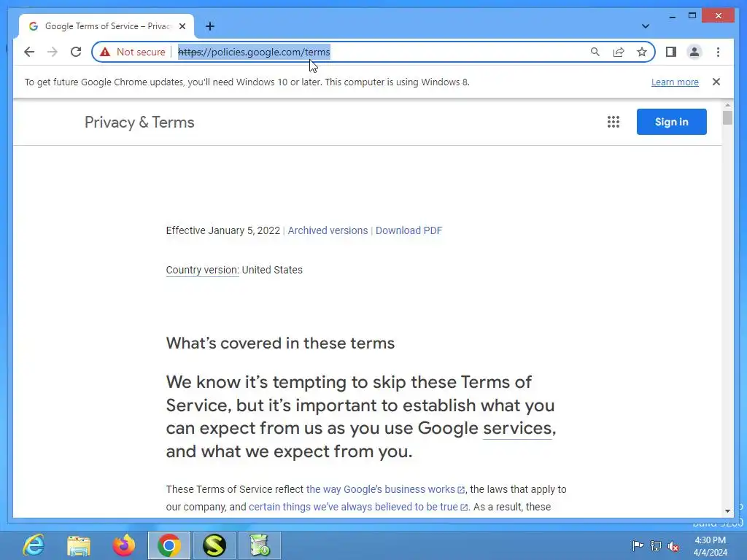Click the Sign in button
The height and width of the screenshot is (560, 747).
pyautogui.click(x=671, y=122)
